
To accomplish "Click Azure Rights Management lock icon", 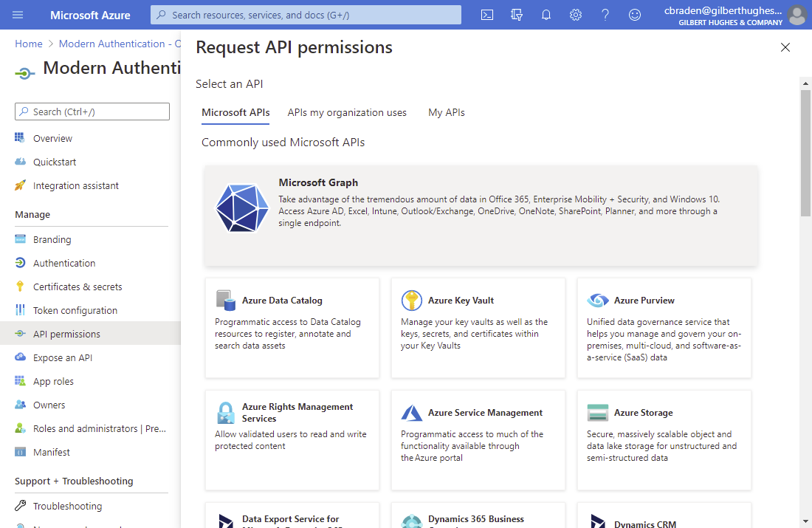I will 226,413.
